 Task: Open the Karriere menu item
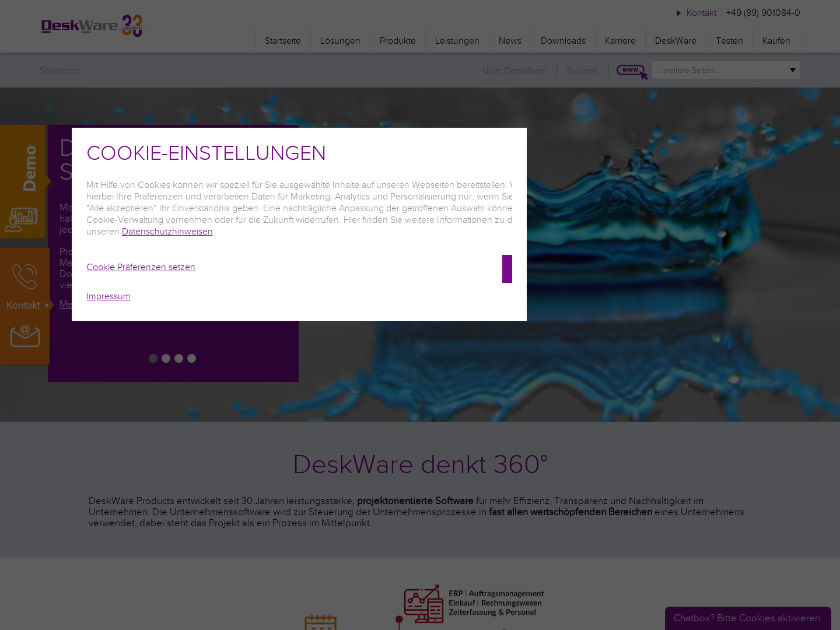620,41
